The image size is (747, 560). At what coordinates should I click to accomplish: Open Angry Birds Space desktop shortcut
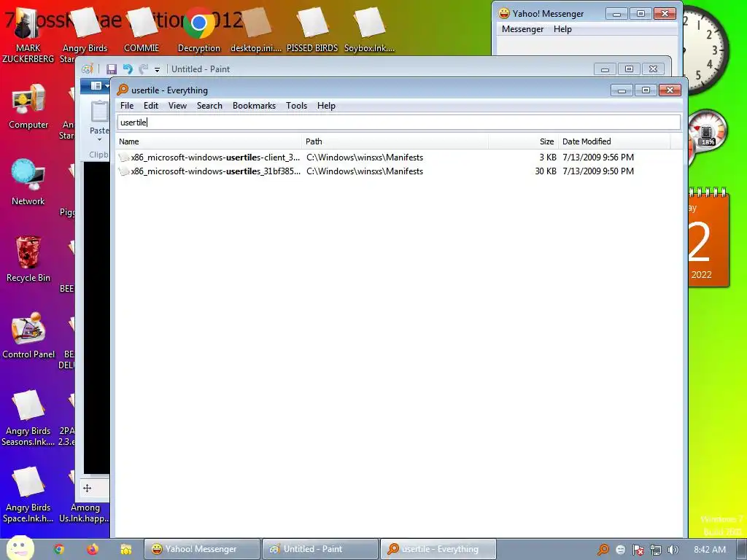[28, 495]
